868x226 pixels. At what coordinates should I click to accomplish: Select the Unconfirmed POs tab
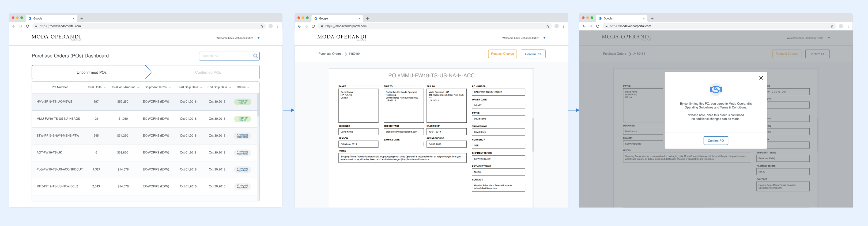point(91,72)
